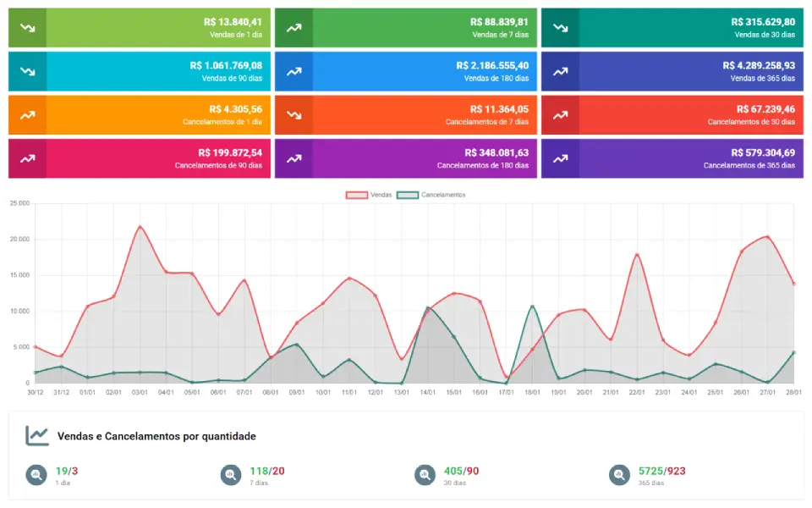Click the uptrend icon on Vendas de 365 dias card
The height and width of the screenshot is (508, 812).
coord(560,71)
